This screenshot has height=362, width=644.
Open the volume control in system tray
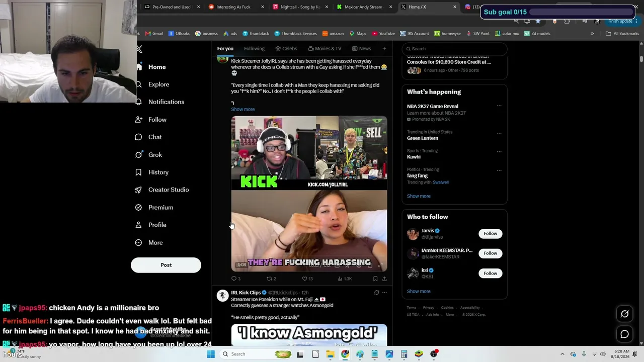click(x=603, y=354)
